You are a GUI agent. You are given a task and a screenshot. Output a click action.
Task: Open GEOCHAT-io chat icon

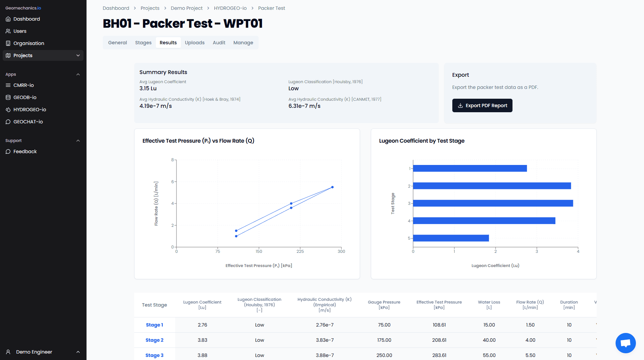point(8,122)
